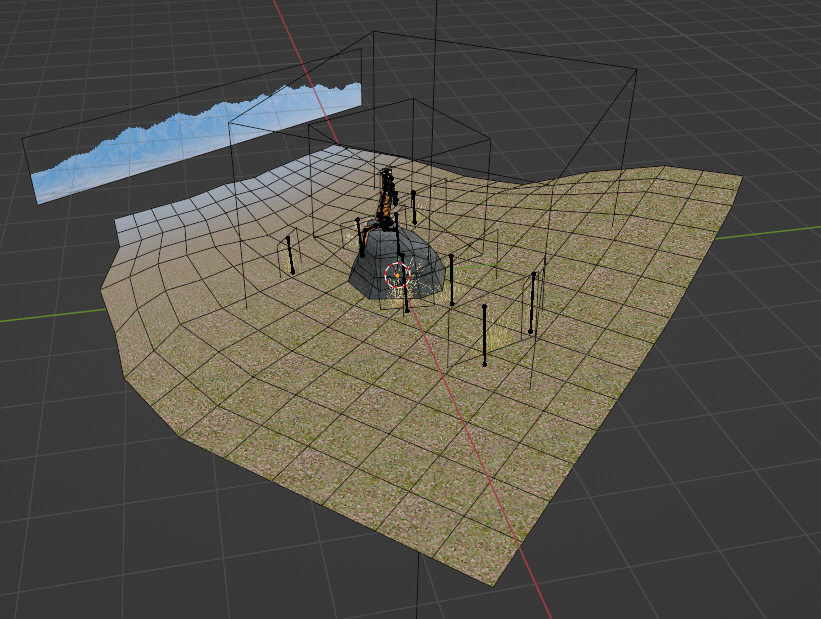The height and width of the screenshot is (619, 821).
Task: Select the black post just left of the rock
Action: pos(360,237)
